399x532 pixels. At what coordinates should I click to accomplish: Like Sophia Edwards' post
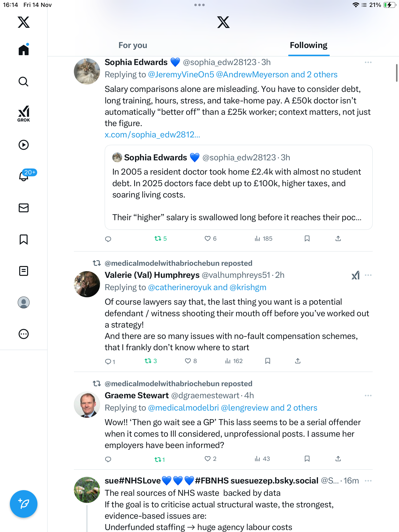click(x=208, y=238)
